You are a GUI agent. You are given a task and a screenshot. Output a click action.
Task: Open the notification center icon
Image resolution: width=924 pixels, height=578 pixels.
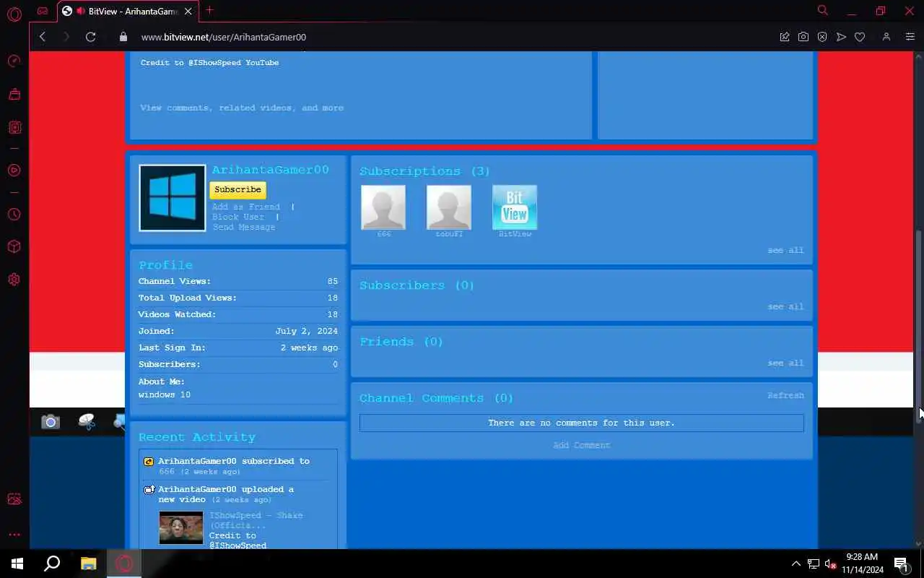coord(901,564)
